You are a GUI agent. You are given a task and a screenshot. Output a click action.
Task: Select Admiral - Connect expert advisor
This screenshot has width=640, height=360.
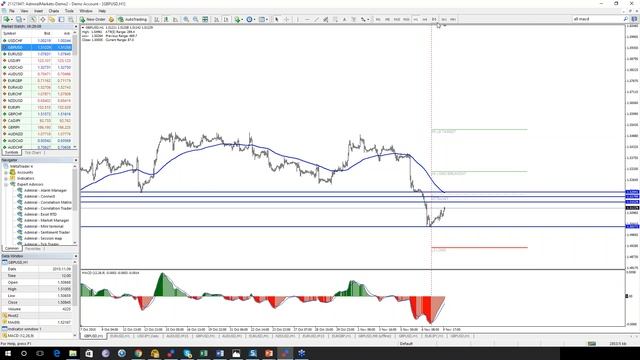(x=39, y=196)
